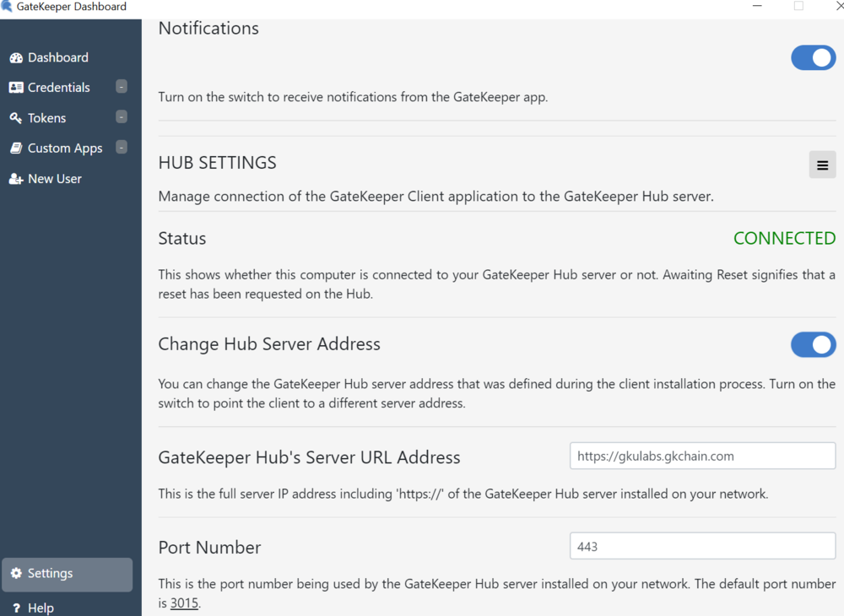Screen dimensions: 844x616
Task: Expand the badge next to Credentials
Action: (x=122, y=87)
